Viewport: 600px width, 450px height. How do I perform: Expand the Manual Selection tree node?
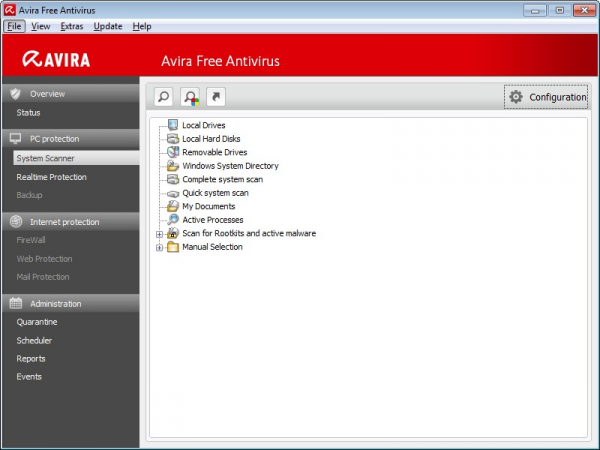pyautogui.click(x=160, y=247)
